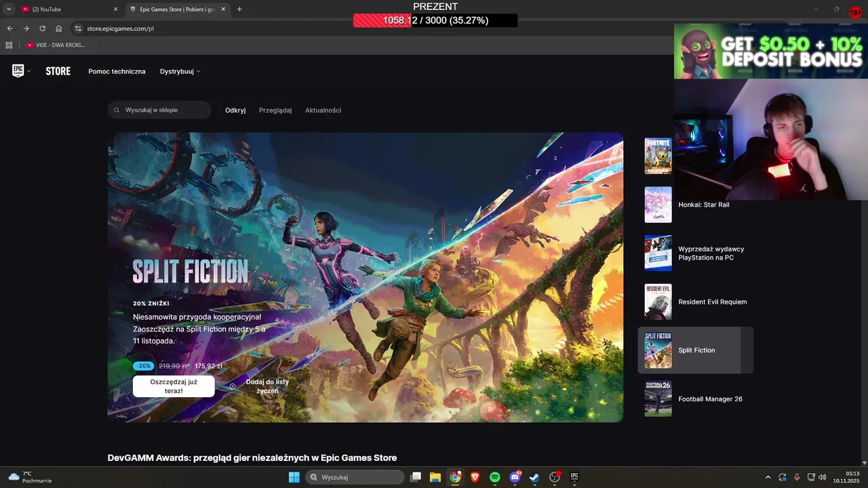The height and width of the screenshot is (488, 868).
Task: Open the tab search dropdown arrow
Action: pyautogui.click(x=9, y=9)
